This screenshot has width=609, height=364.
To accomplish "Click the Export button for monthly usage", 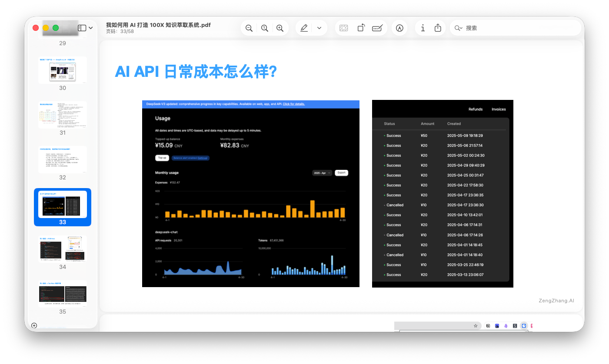I will 342,172.
